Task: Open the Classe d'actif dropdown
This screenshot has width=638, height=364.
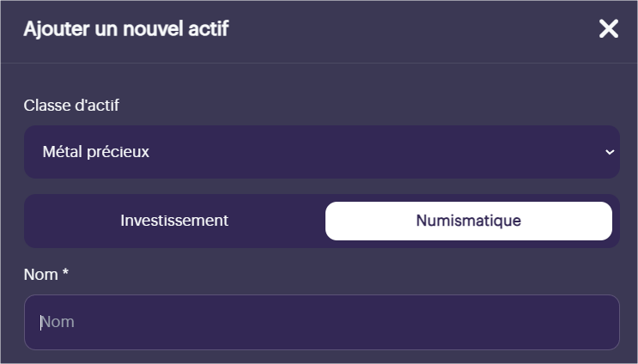Action: tap(322, 152)
